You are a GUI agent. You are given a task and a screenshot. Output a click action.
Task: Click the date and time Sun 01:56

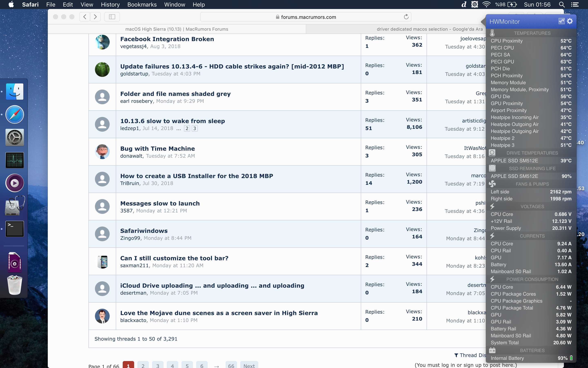click(537, 4)
